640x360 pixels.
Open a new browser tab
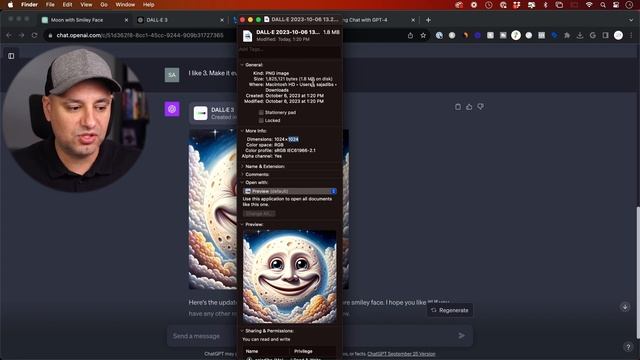[x=428, y=20]
